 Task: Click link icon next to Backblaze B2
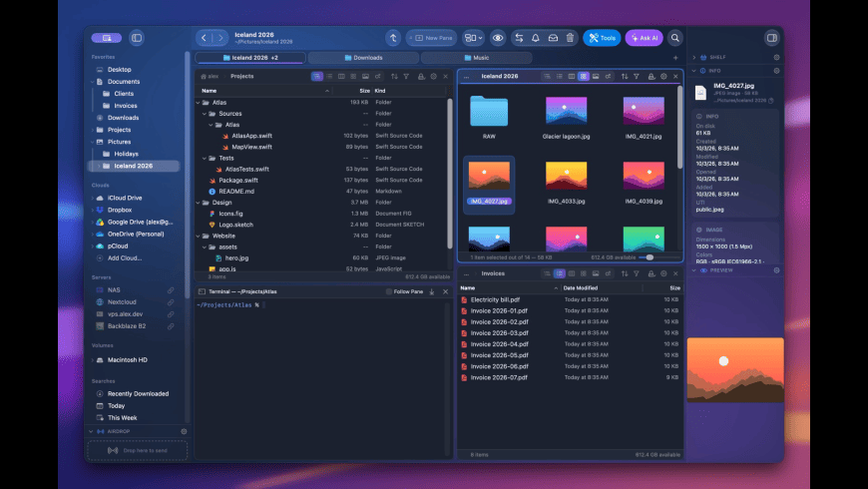coord(171,326)
